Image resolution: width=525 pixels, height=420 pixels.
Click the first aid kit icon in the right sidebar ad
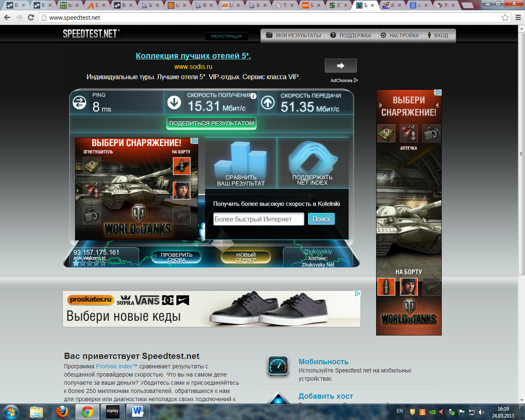[x=386, y=133]
